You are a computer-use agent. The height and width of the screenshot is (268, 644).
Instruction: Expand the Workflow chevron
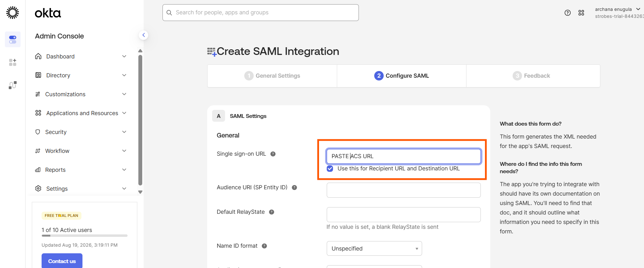coord(124,151)
